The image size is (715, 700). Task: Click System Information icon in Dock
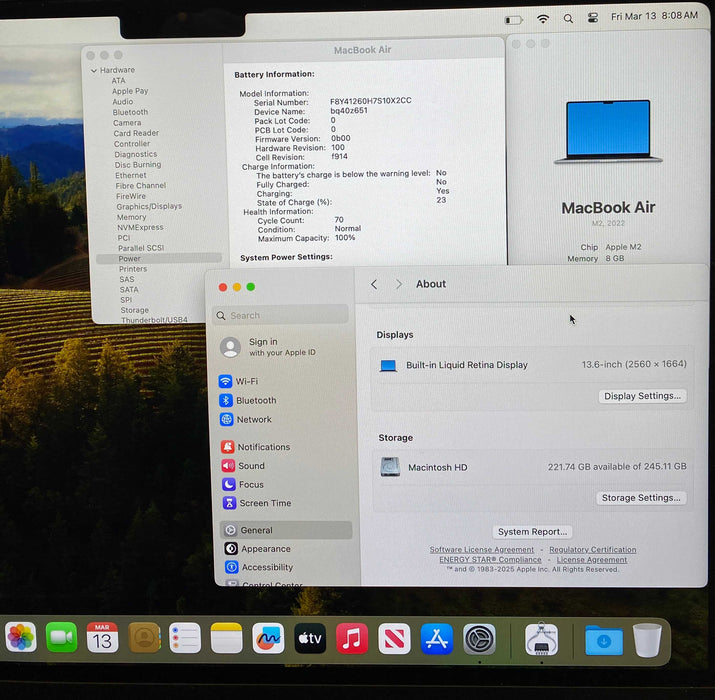[541, 639]
